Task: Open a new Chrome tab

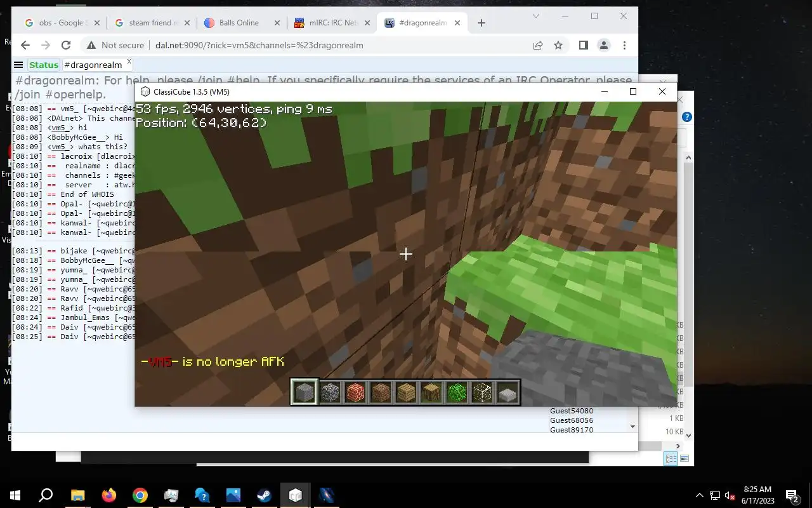Action: [x=481, y=23]
